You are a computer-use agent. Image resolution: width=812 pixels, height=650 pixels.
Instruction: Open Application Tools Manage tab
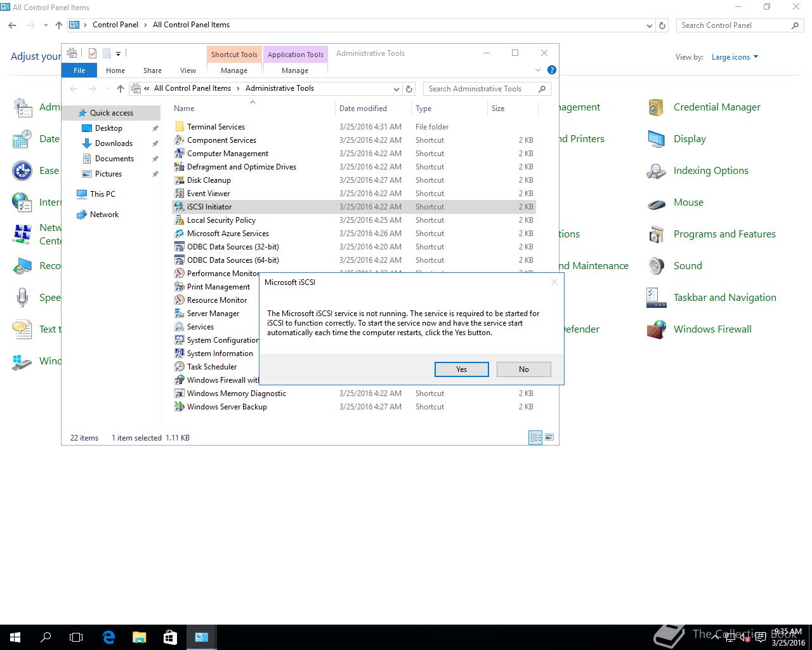coord(295,70)
